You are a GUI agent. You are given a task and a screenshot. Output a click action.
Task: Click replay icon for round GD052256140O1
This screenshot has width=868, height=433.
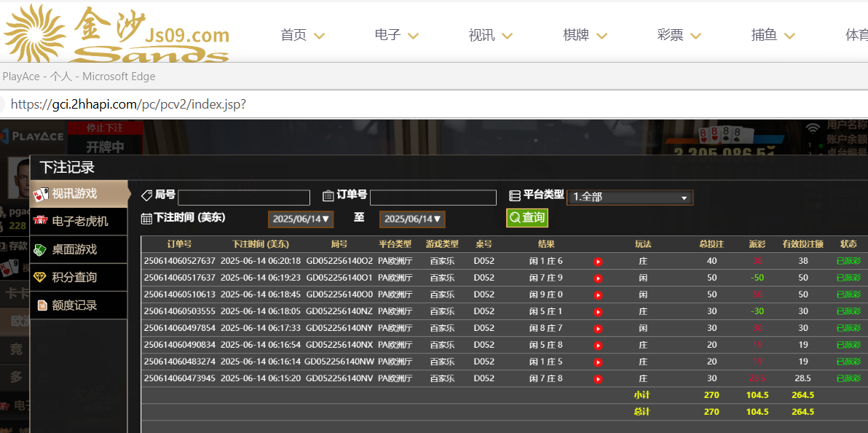coord(598,278)
